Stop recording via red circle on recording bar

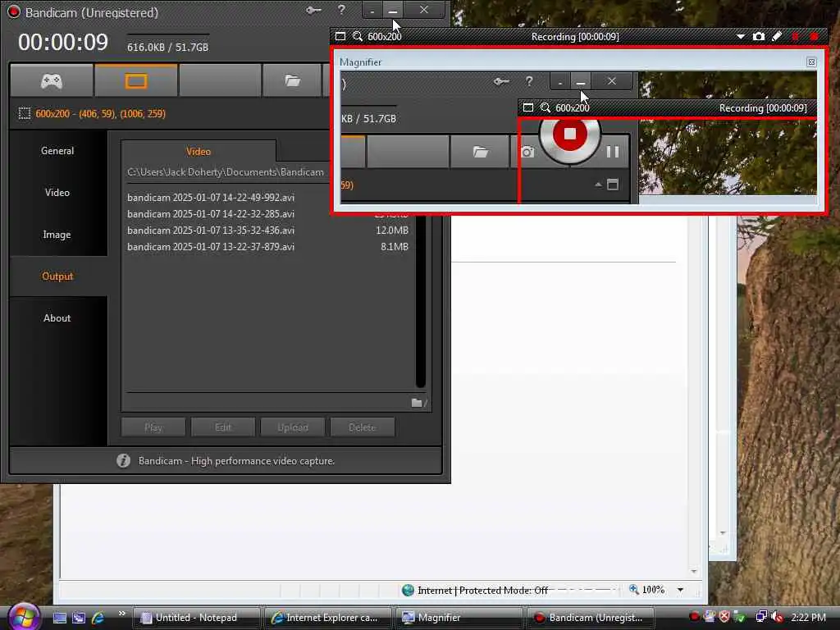pos(815,36)
